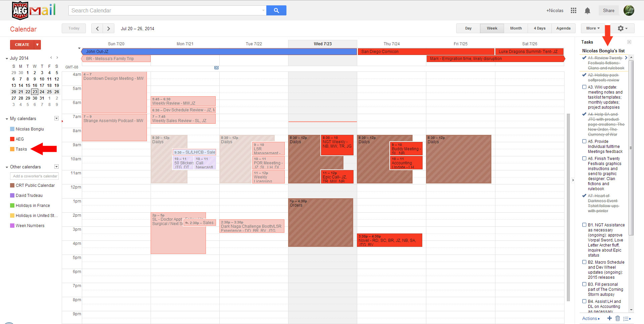Collapse the Other calendars section
The height and width of the screenshot is (324, 644).
7,167
